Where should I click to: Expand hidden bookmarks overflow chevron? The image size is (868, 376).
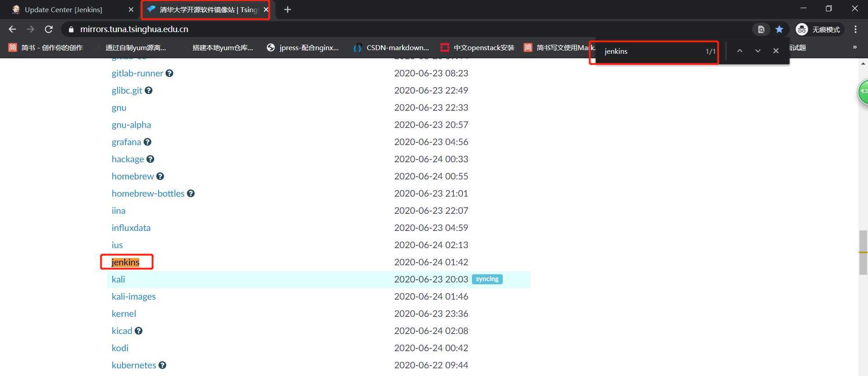854,47
